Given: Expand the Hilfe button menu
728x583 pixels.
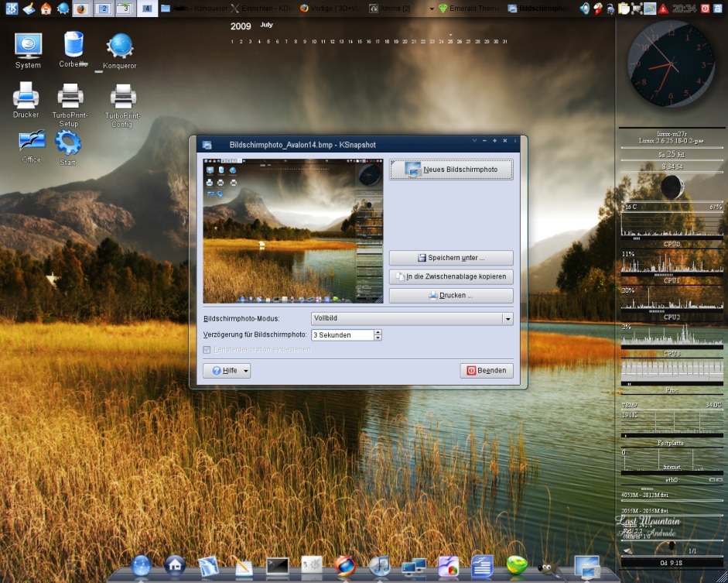Looking at the screenshot, I should (227, 371).
